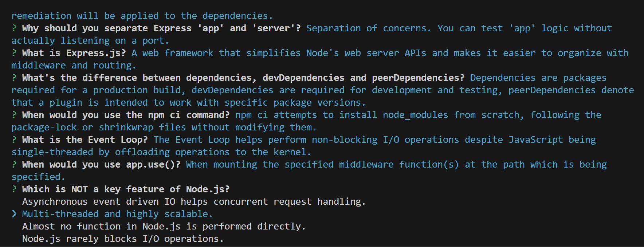This screenshot has height=247, width=644.
Task: Click the answer line beginning 'package-lock or shrinkwrap files'
Action: [164, 128]
